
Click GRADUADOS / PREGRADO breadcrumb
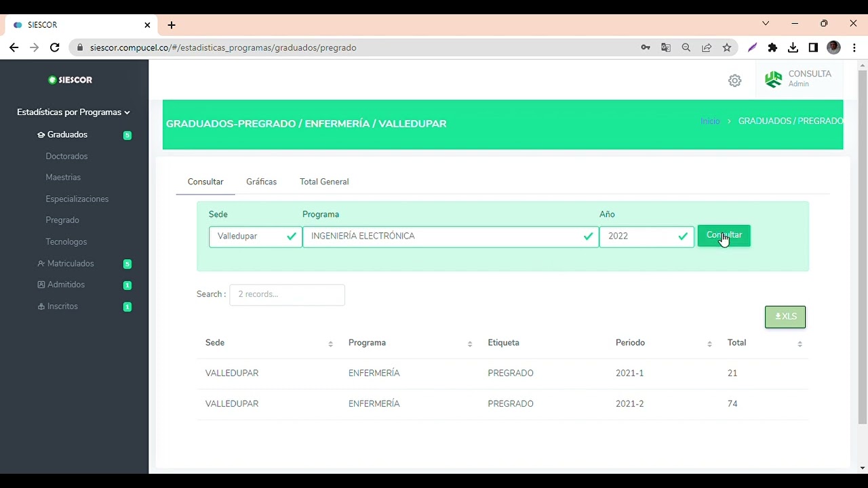790,121
